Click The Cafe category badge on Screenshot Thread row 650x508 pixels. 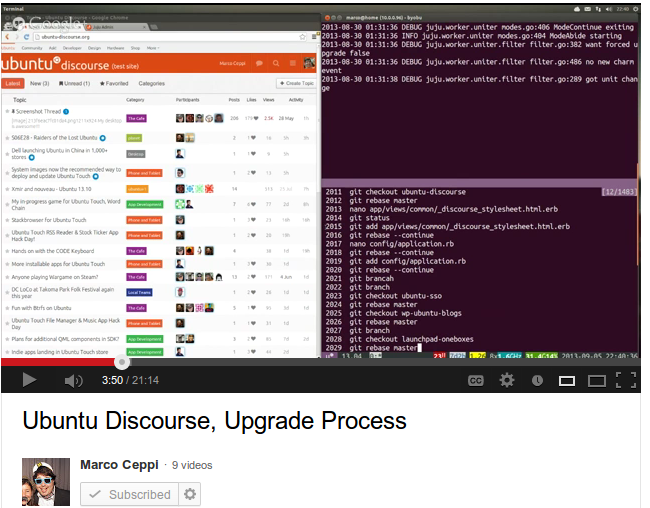pyautogui.click(x=136, y=119)
